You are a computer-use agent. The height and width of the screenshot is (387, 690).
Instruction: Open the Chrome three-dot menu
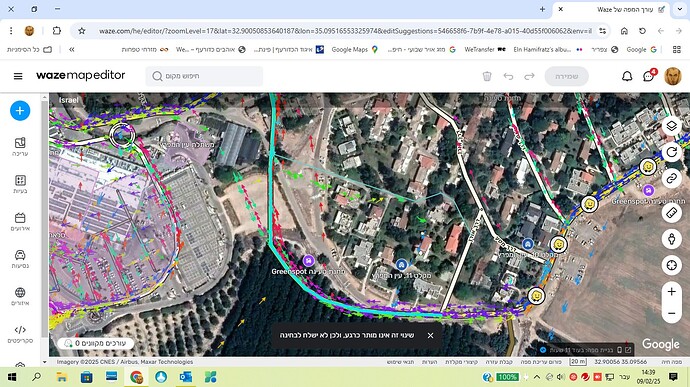pos(11,31)
